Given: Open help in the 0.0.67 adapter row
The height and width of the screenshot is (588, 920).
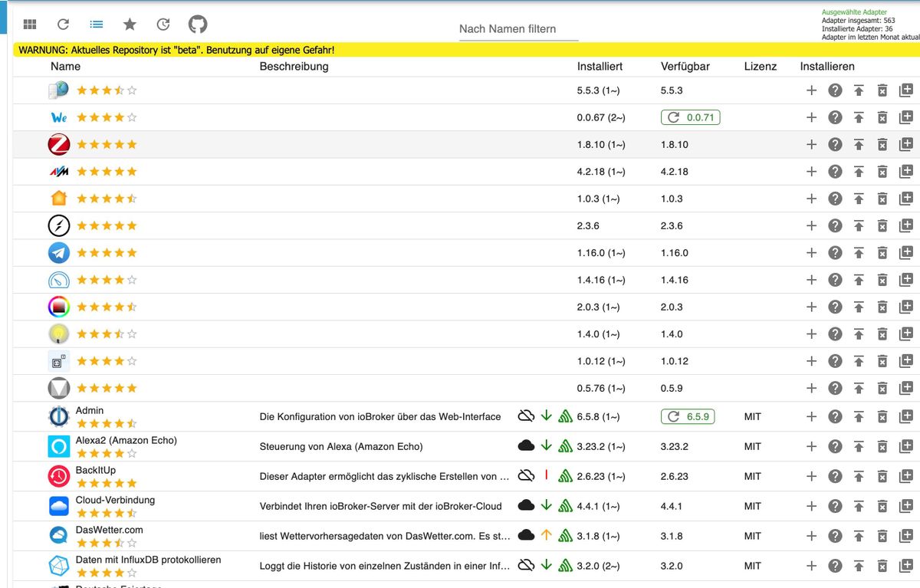Looking at the screenshot, I should (836, 117).
